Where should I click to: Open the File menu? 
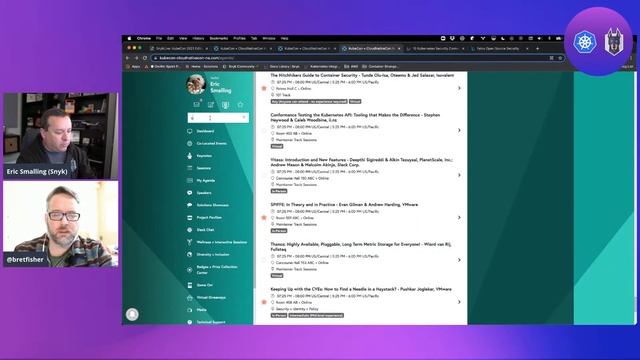159,38
